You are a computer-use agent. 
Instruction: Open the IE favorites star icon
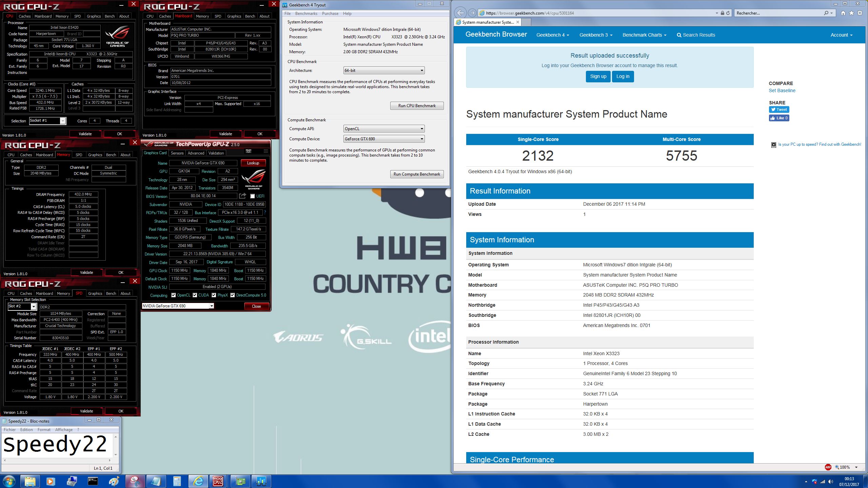click(852, 13)
